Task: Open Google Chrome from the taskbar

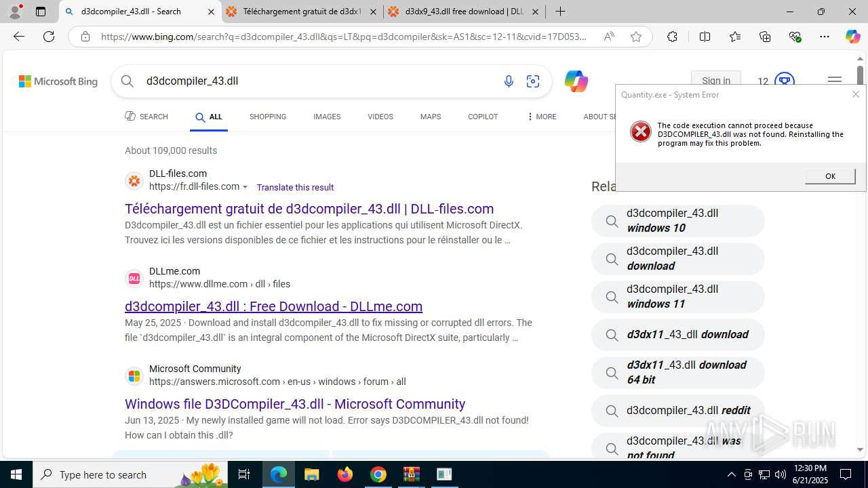Action: click(378, 474)
